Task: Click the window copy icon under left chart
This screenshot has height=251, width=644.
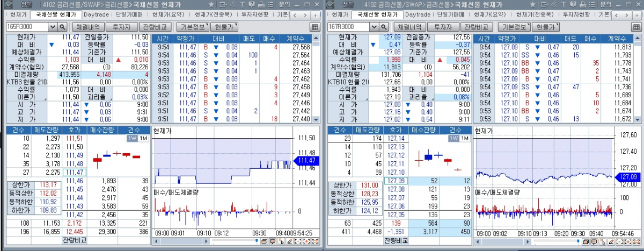Action: coord(264,241)
